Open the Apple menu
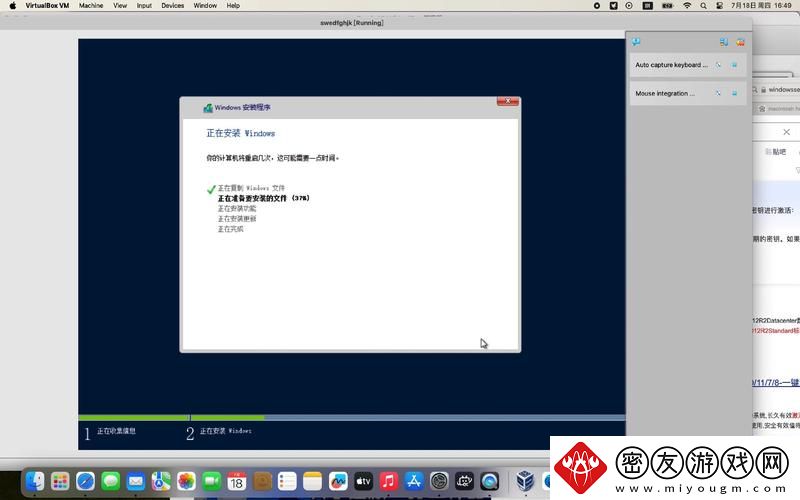 coord(12,6)
